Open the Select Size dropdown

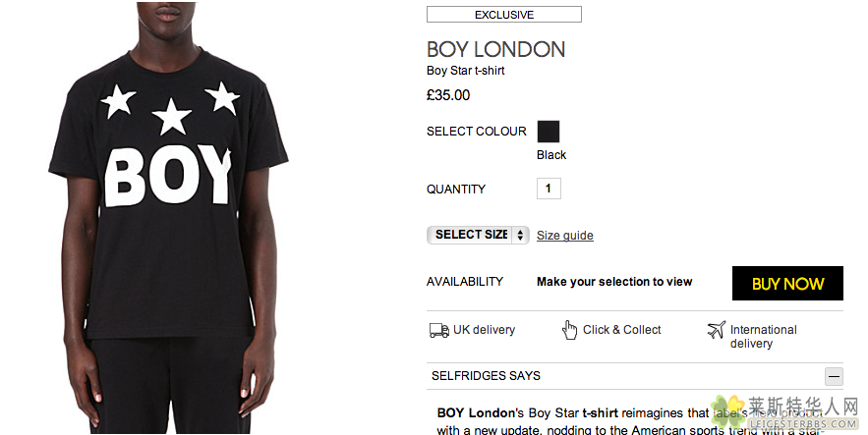[478, 235]
